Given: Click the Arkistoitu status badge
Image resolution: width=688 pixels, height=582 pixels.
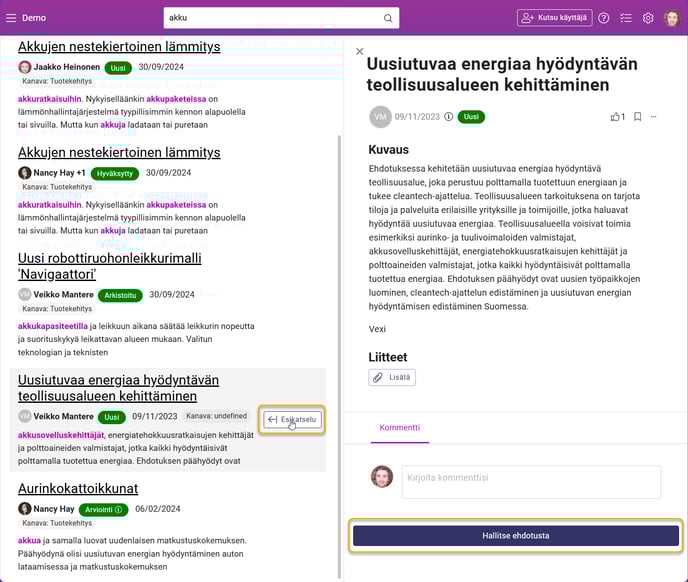Looking at the screenshot, I should pyautogui.click(x=120, y=295).
